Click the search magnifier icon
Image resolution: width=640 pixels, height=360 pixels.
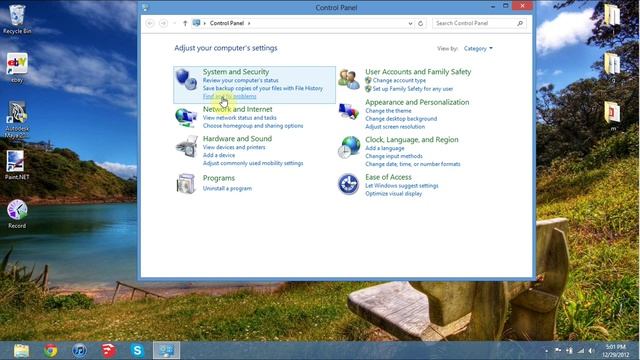pos(520,23)
